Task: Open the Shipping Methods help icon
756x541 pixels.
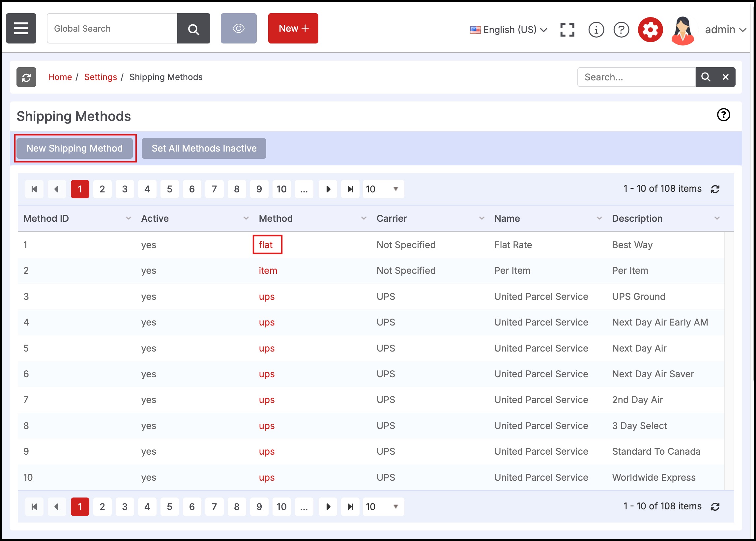Action: click(723, 115)
